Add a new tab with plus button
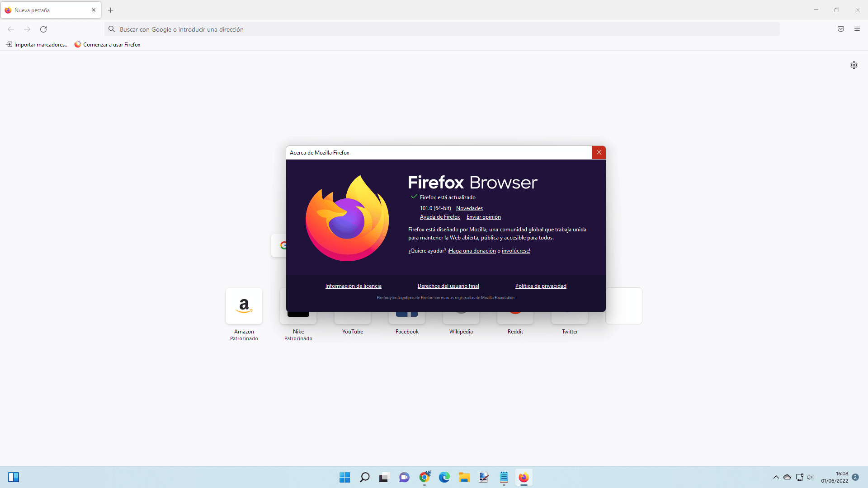The height and width of the screenshot is (488, 868). click(x=111, y=10)
